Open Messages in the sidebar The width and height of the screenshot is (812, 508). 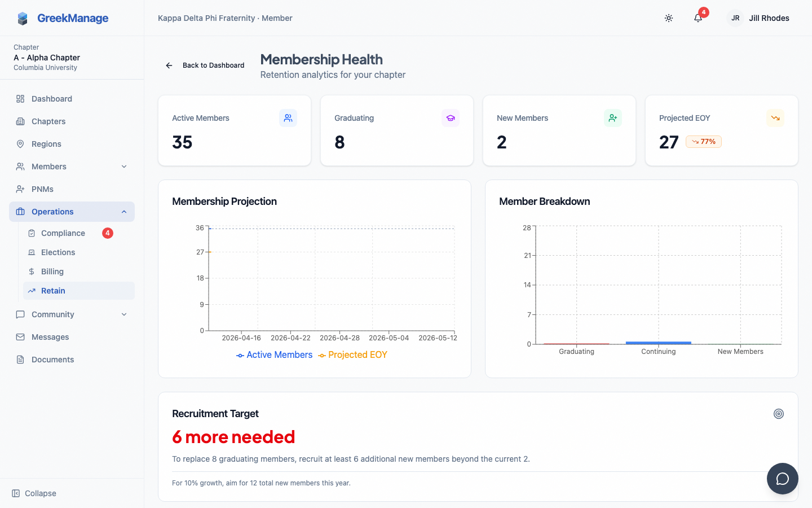point(72,337)
